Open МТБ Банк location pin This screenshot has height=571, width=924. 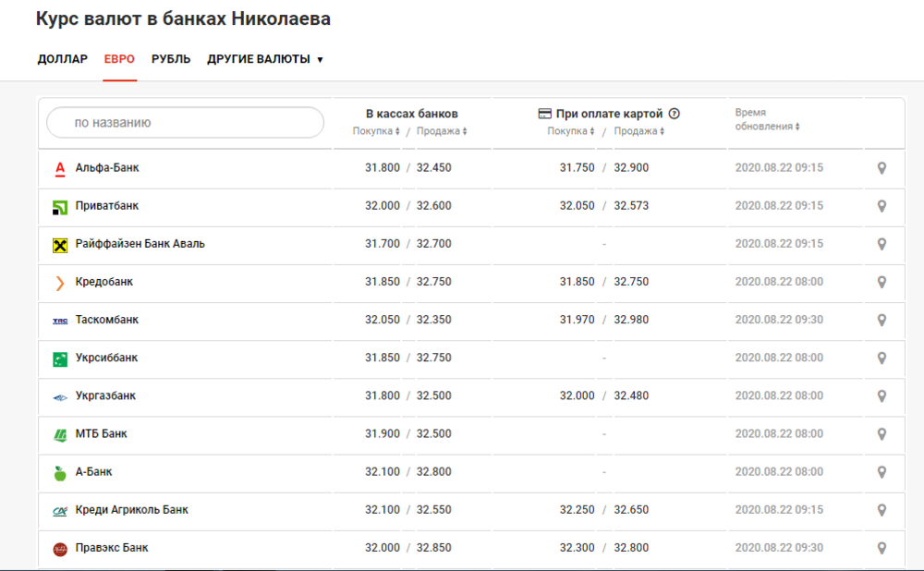click(881, 434)
